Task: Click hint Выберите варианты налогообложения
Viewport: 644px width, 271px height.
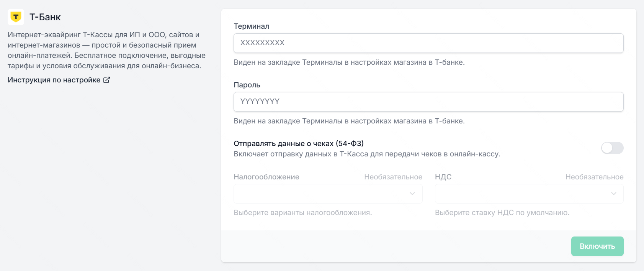Action: (303, 212)
